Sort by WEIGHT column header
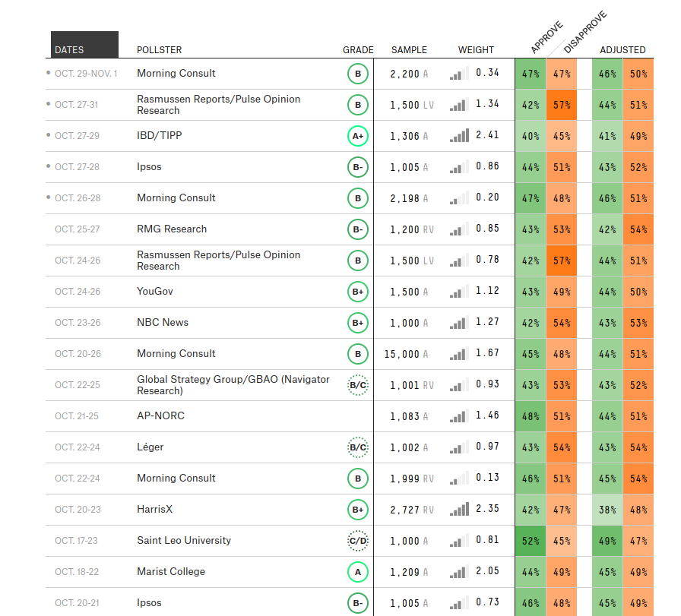 click(476, 50)
